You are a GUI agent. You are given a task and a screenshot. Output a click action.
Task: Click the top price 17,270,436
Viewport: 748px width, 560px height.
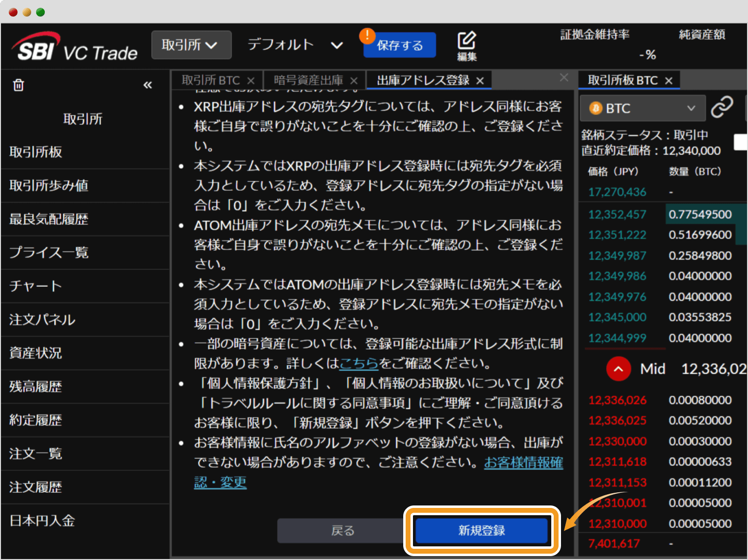tap(617, 192)
